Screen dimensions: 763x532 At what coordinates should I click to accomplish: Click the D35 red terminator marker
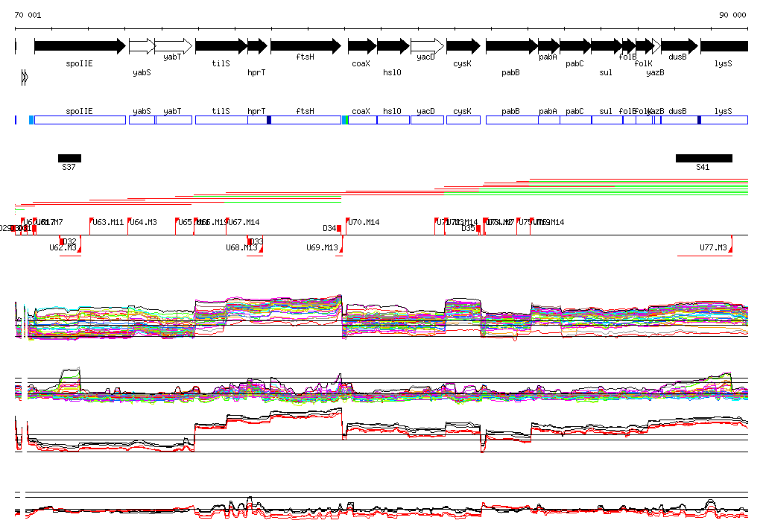point(478,229)
